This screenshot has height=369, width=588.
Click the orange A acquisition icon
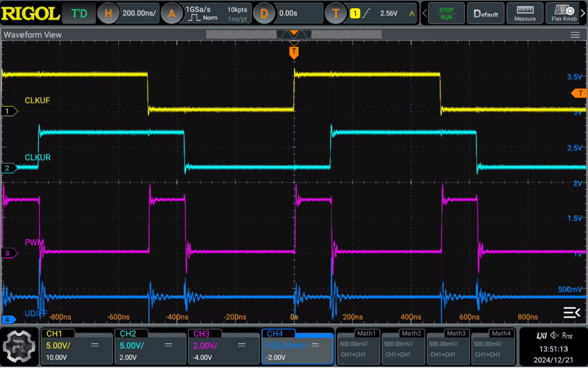pyautogui.click(x=171, y=14)
